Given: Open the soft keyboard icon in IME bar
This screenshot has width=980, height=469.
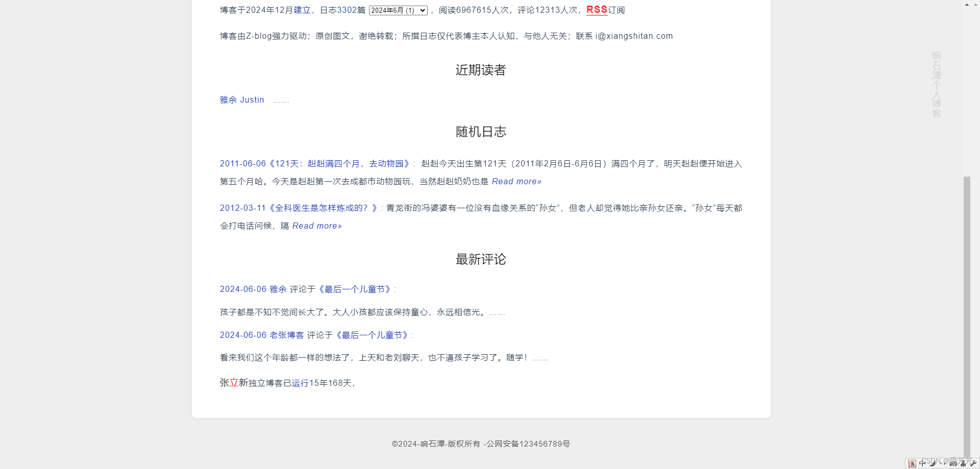Looking at the screenshot, I should pos(953,464).
